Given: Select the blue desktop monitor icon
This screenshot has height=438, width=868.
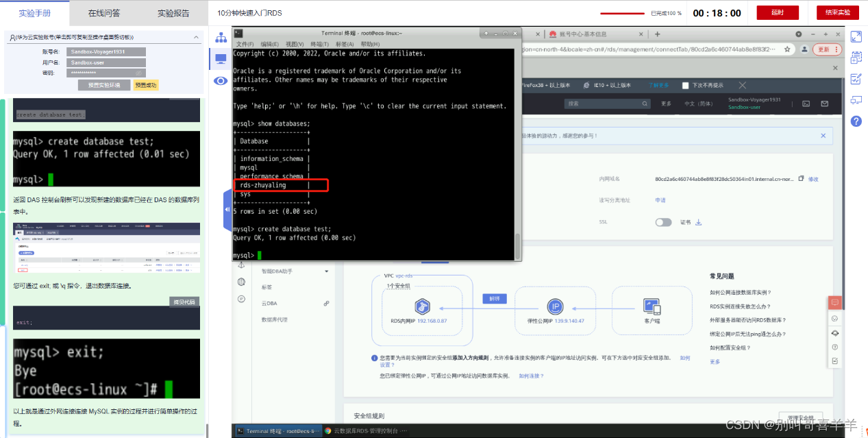Looking at the screenshot, I should [x=221, y=60].
